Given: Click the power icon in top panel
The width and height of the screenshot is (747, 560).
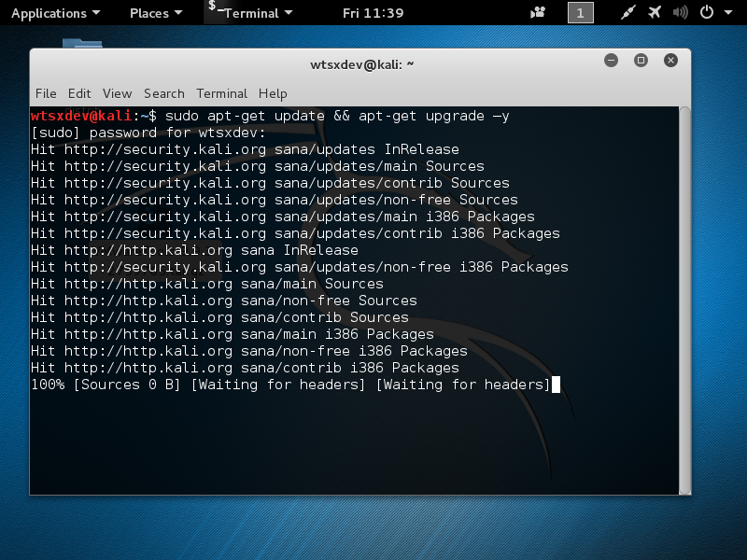Looking at the screenshot, I should coord(706,12).
